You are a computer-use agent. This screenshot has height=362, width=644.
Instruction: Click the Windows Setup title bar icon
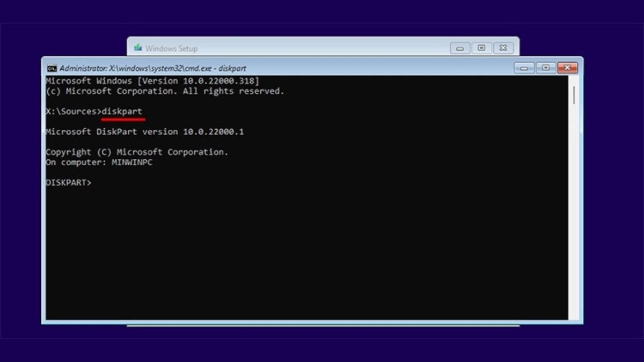click(138, 48)
